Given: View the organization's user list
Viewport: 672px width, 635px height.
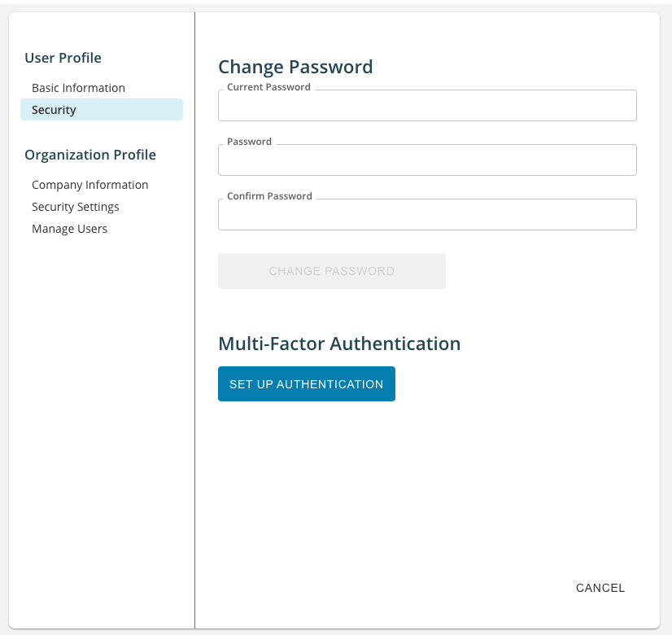Looking at the screenshot, I should [69, 228].
